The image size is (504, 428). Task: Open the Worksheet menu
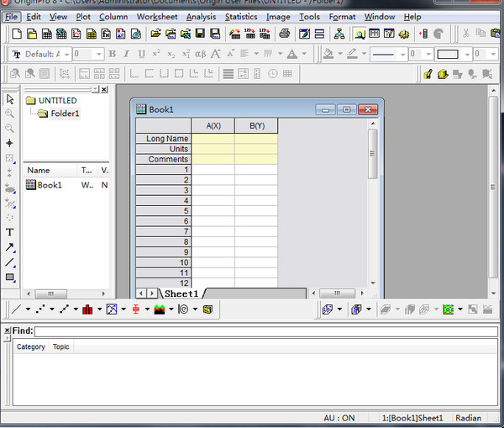click(157, 17)
